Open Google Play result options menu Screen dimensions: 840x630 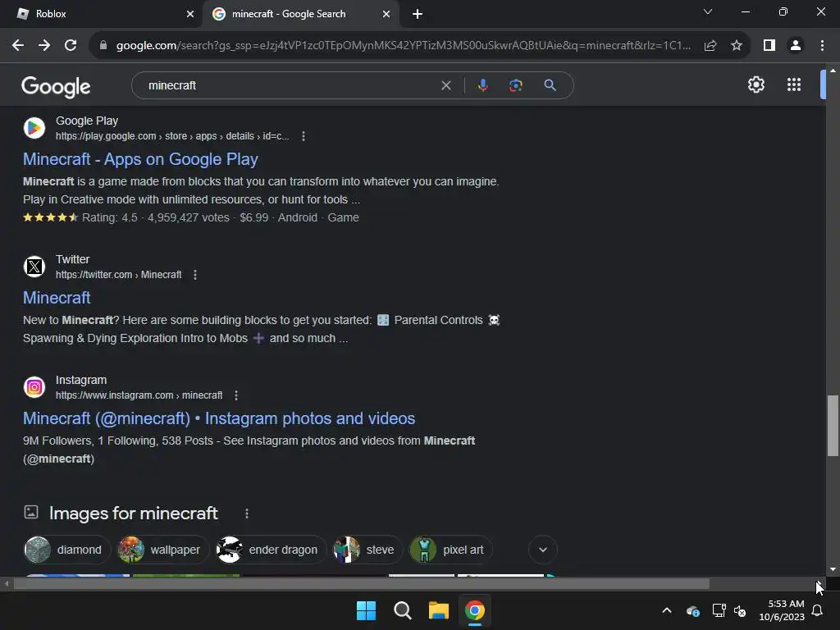(x=304, y=136)
